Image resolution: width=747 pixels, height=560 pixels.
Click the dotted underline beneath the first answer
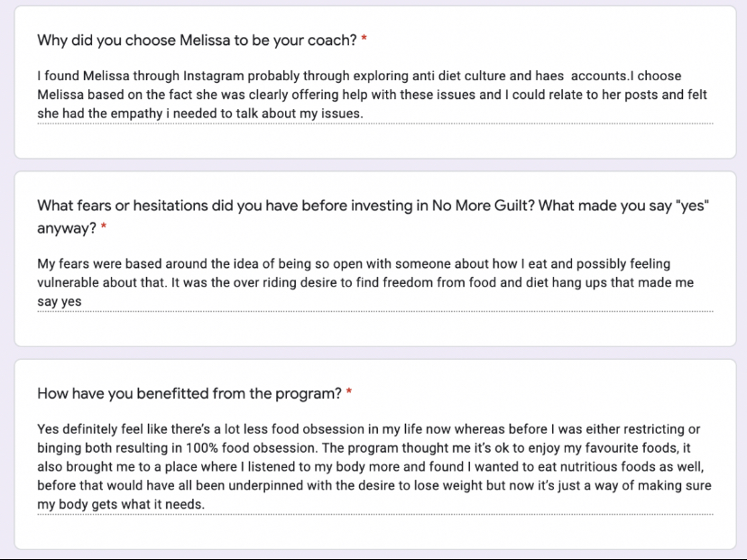click(375, 124)
